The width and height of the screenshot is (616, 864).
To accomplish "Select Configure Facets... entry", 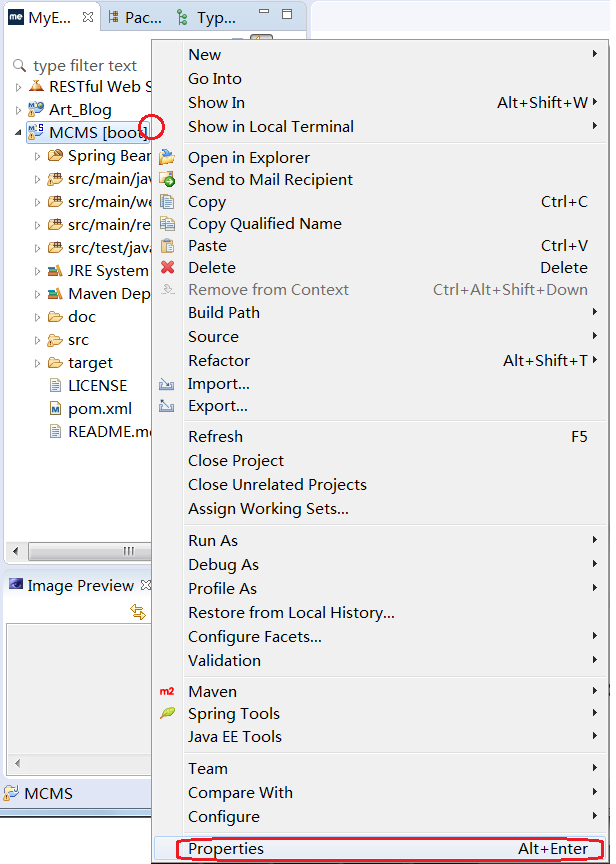I will tap(380, 636).
